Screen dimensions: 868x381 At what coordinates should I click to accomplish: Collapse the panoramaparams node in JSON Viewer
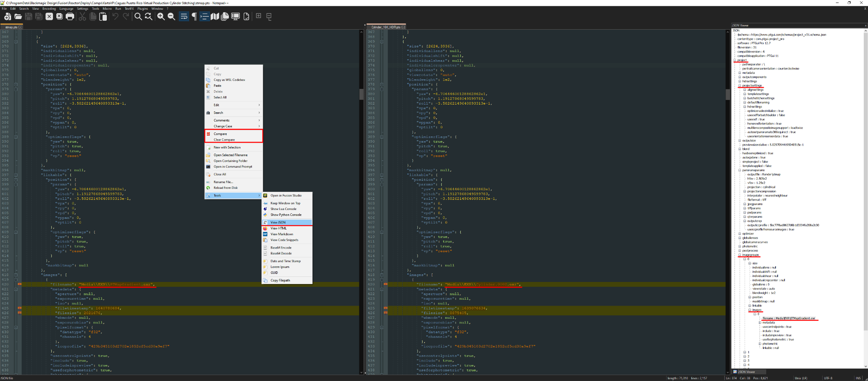coord(740,170)
